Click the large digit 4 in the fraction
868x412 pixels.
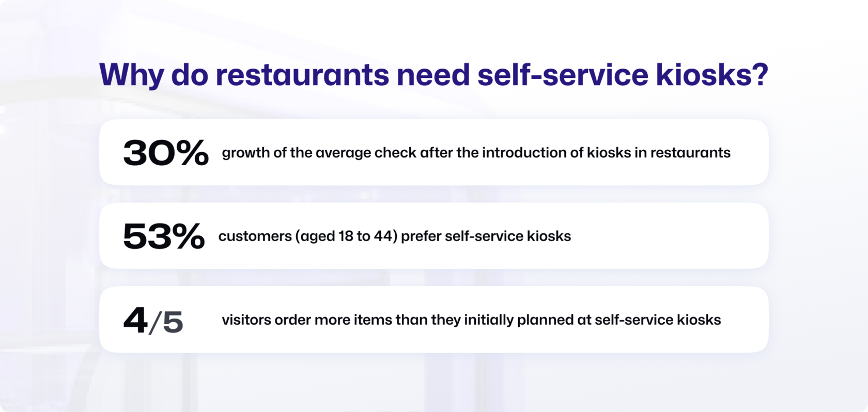[135, 320]
